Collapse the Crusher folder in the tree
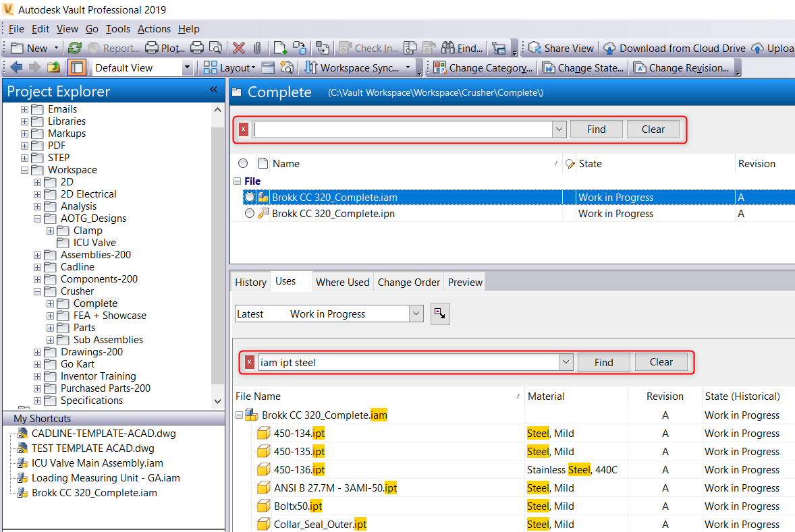795x532 pixels. click(37, 292)
